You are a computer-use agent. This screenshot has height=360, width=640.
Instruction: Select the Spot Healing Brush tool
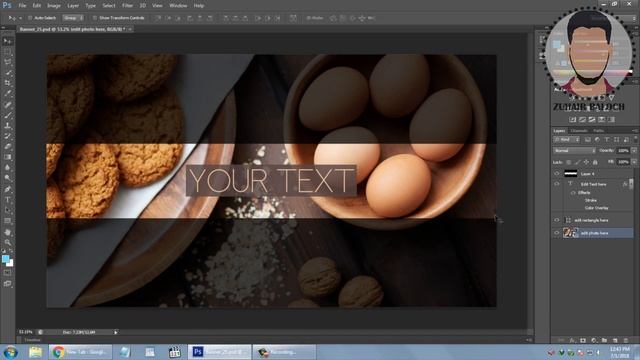[7, 104]
